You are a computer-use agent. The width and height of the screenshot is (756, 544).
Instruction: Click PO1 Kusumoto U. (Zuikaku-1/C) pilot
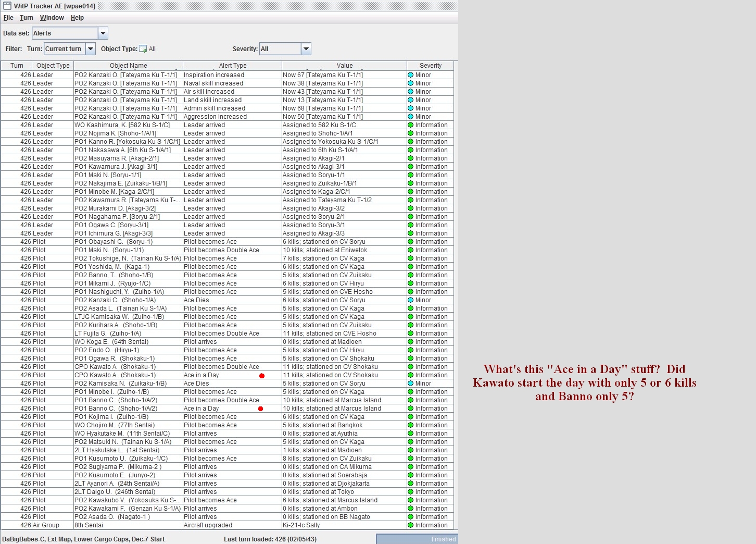121,459
